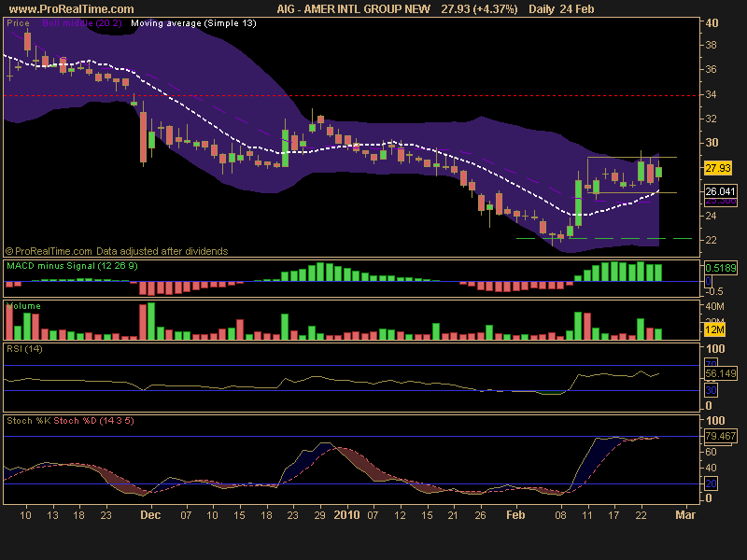This screenshot has width=747, height=560.
Task: Click the RSI (14) panel label
Action: point(24,348)
